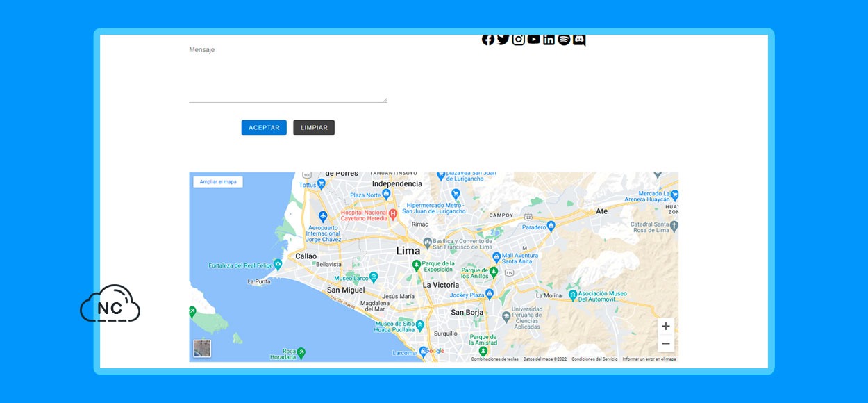Select the Mercado La Arenera Huaycán marker

pyautogui.click(x=674, y=196)
